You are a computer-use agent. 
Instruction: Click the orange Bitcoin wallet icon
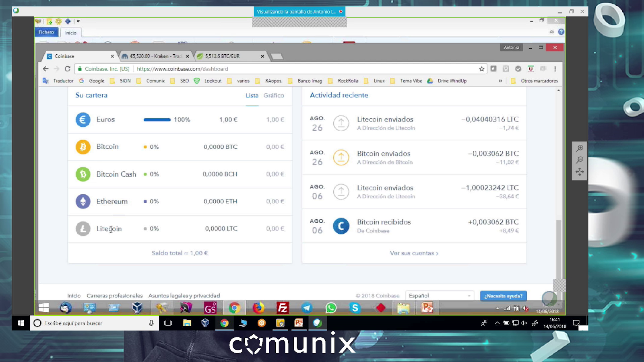click(x=83, y=147)
